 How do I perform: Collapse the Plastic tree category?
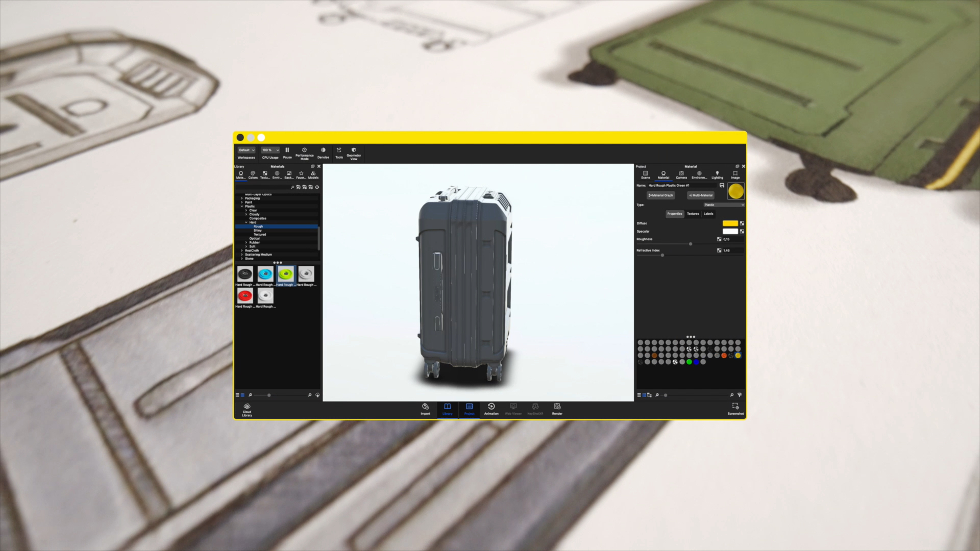pos(242,206)
